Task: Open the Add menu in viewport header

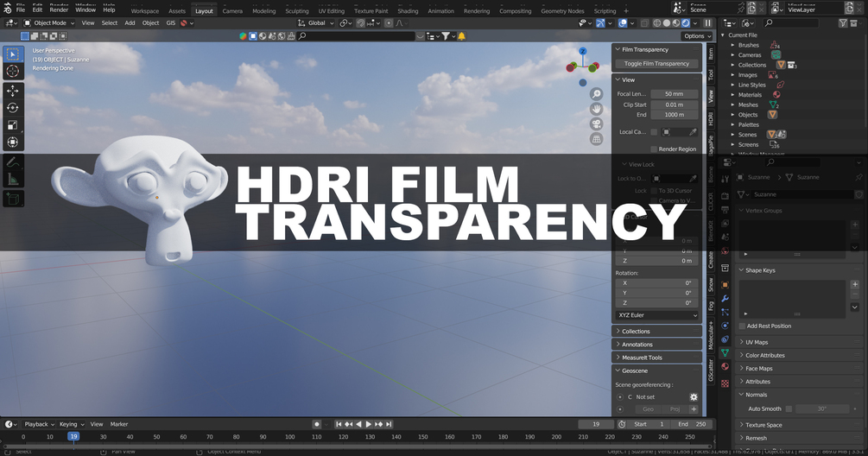Action: pos(130,23)
